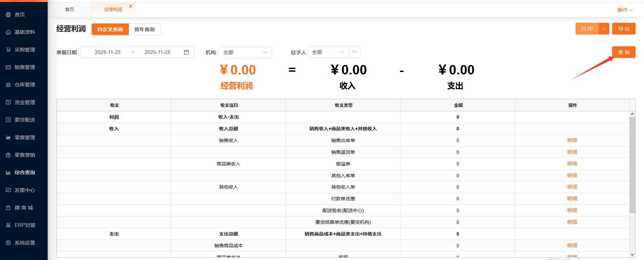Image resolution: width=644 pixels, height=260 pixels.
Task: Select the 经营利润 tab
Action: (x=113, y=10)
